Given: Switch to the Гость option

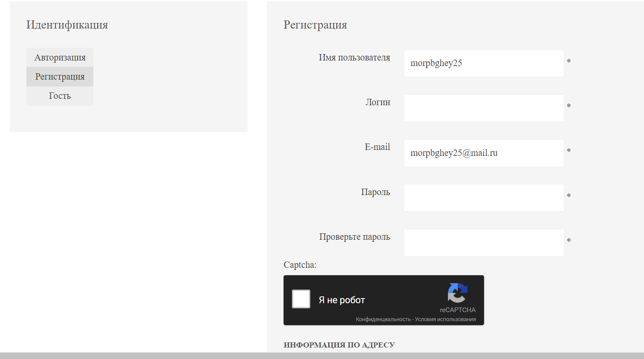Looking at the screenshot, I should click(60, 96).
